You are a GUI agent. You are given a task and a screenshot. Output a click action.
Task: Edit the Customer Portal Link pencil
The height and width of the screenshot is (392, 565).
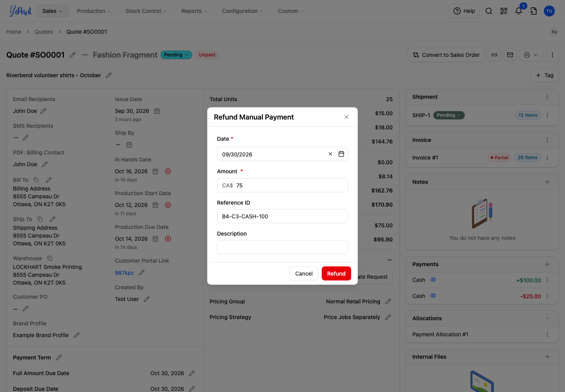(x=142, y=272)
